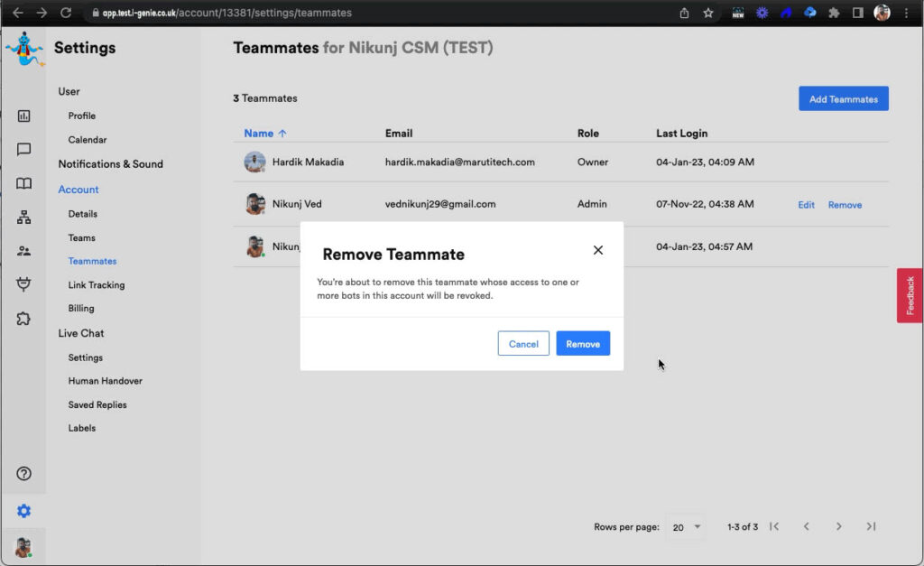Close the Remove Teammate dialog with X
Viewport: 924px width, 566px height.
click(598, 250)
